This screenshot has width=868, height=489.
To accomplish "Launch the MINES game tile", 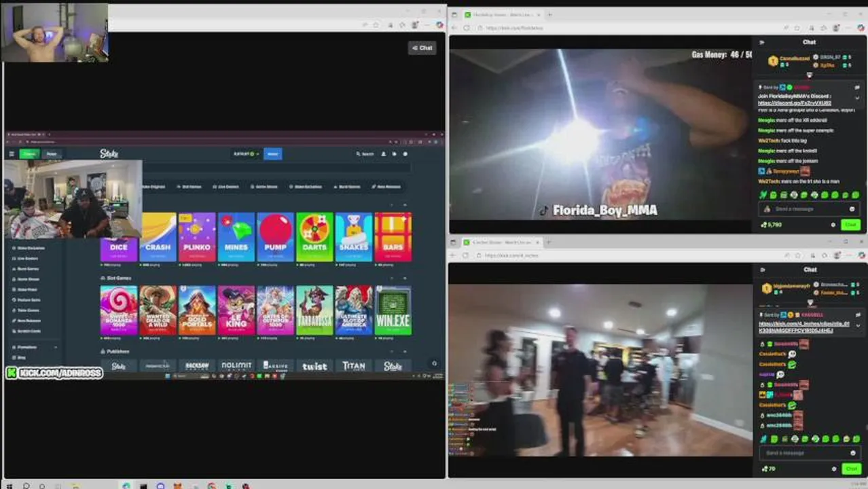I will [x=236, y=237].
